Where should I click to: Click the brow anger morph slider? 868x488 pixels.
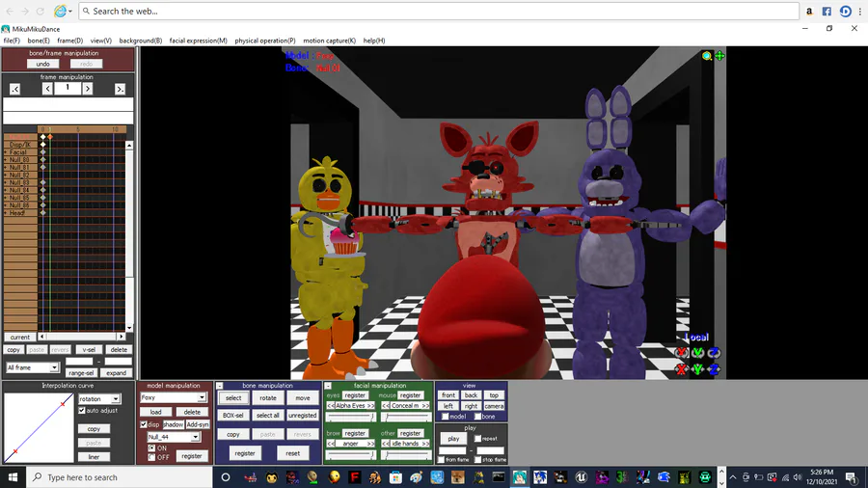coord(350,455)
